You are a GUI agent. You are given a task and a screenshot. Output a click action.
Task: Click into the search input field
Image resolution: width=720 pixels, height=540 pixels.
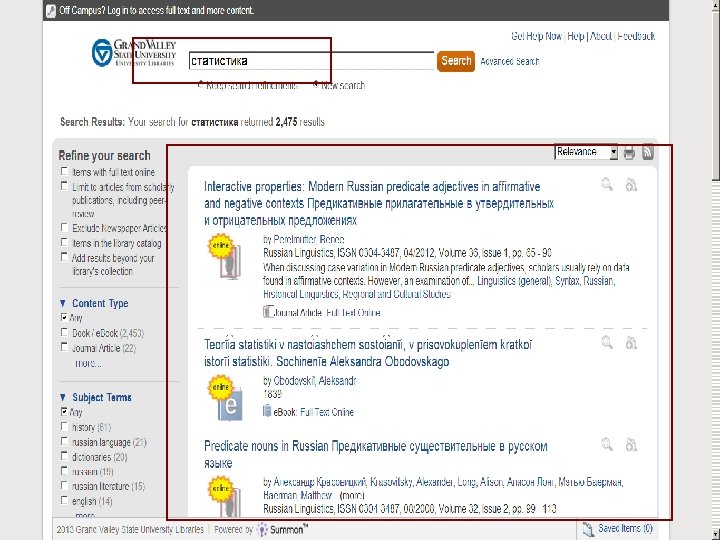(311, 61)
